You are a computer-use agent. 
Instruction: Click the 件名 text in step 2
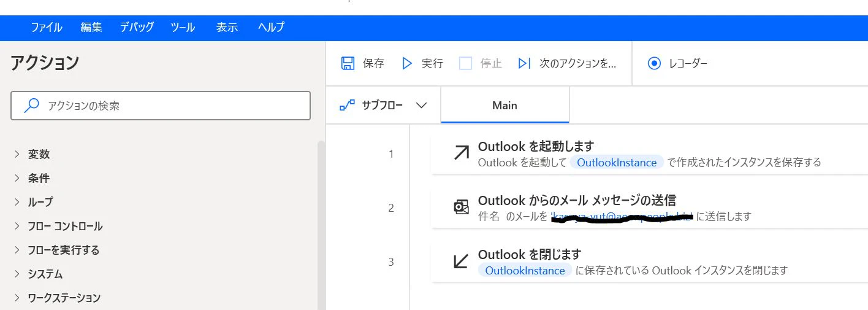(489, 217)
